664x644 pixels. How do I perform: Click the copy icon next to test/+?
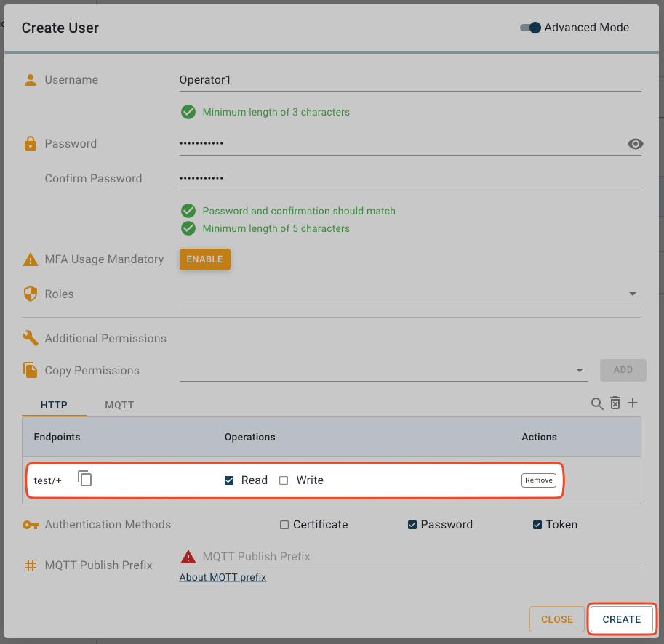pyautogui.click(x=85, y=479)
